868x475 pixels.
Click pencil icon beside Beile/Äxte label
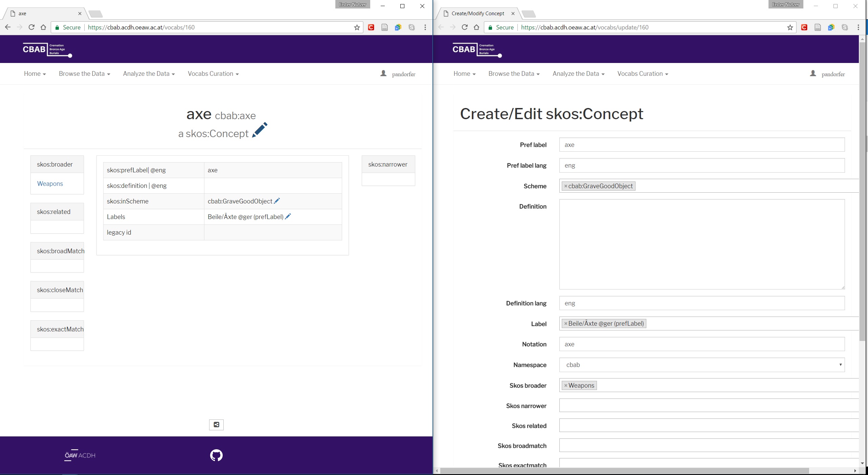[x=288, y=216]
